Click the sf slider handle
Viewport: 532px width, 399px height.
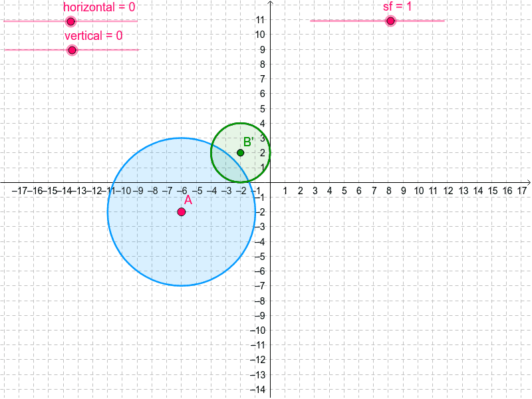pyautogui.click(x=390, y=21)
